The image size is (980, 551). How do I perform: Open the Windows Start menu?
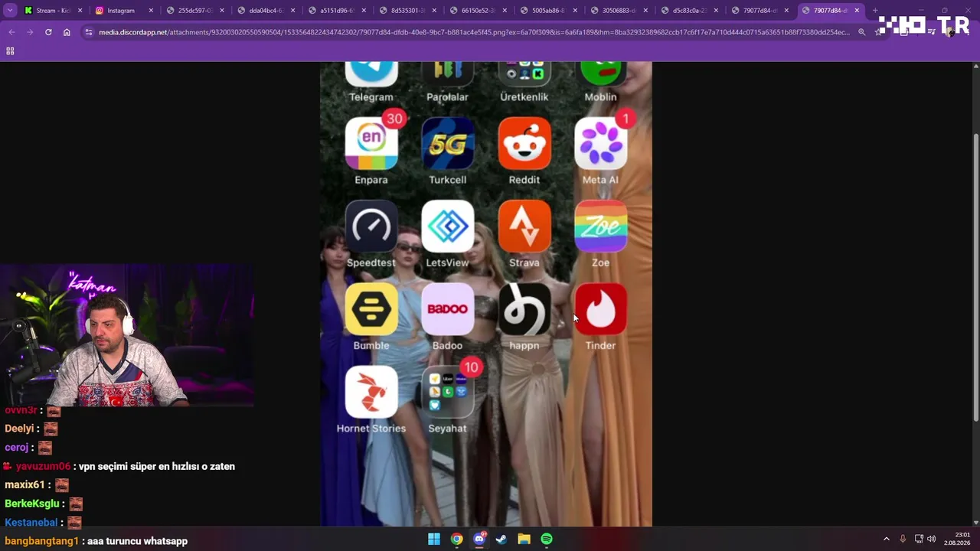[x=434, y=539]
